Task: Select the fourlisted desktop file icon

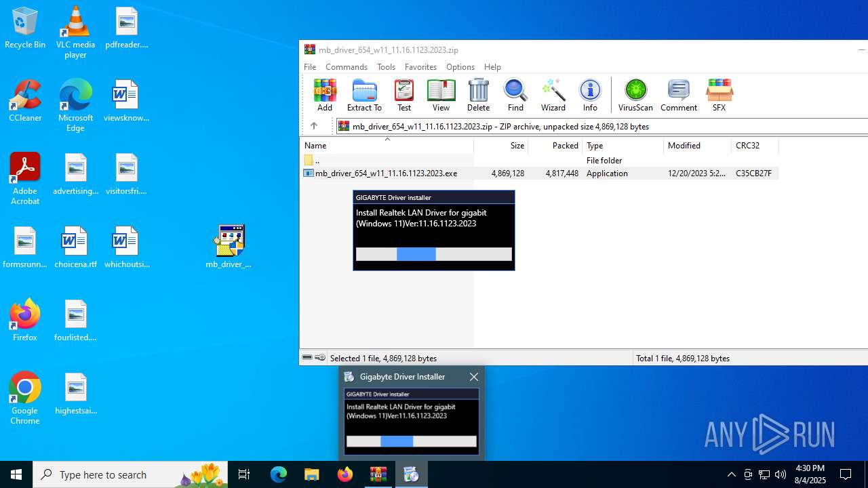Action: (75, 321)
